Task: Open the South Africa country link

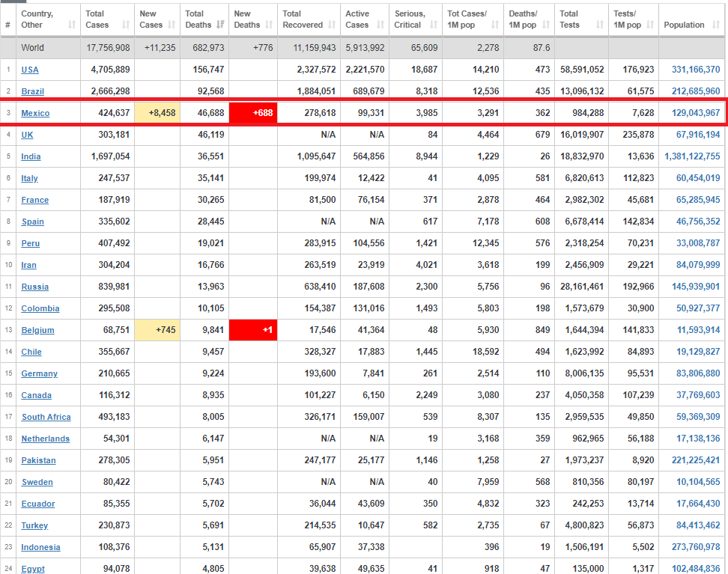Action: tap(46, 417)
